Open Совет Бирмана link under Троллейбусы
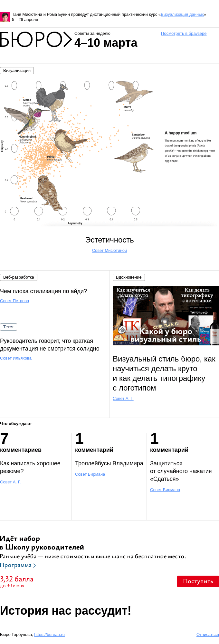 90,474
